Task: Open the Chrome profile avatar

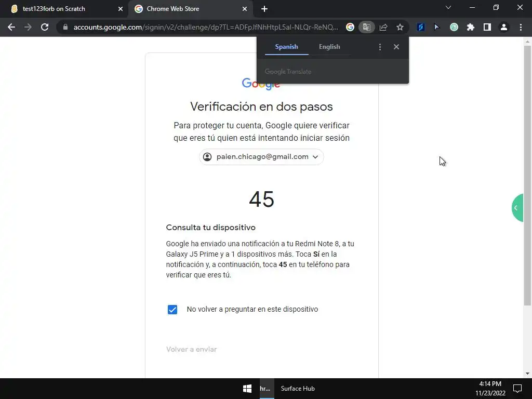Action: pyautogui.click(x=504, y=27)
